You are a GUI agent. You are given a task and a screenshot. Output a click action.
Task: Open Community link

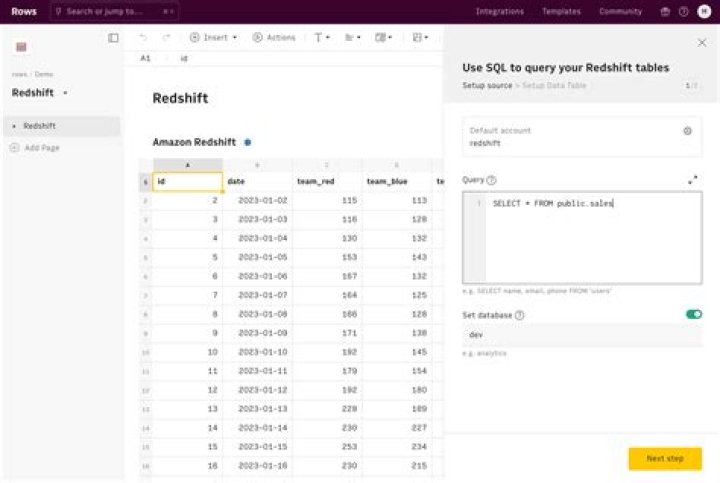[x=620, y=11]
